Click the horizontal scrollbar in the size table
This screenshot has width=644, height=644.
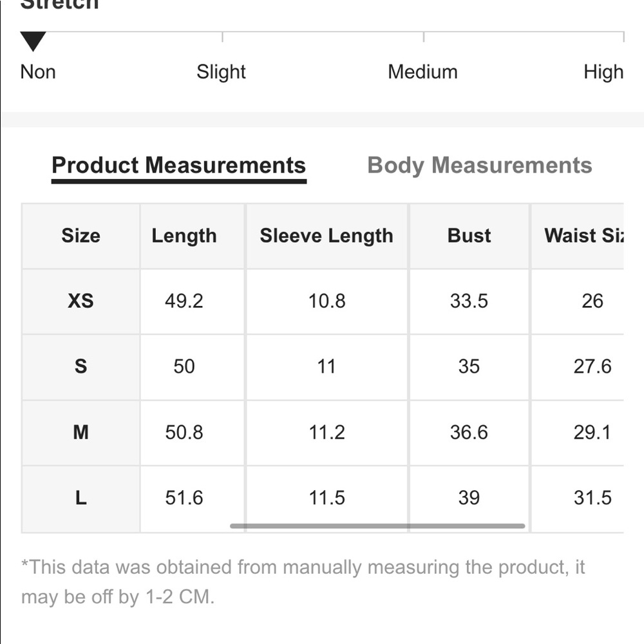(377, 526)
